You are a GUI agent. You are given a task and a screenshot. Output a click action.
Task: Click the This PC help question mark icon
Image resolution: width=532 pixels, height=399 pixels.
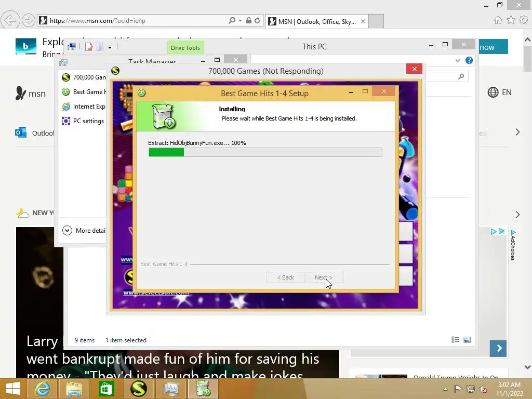(x=469, y=60)
